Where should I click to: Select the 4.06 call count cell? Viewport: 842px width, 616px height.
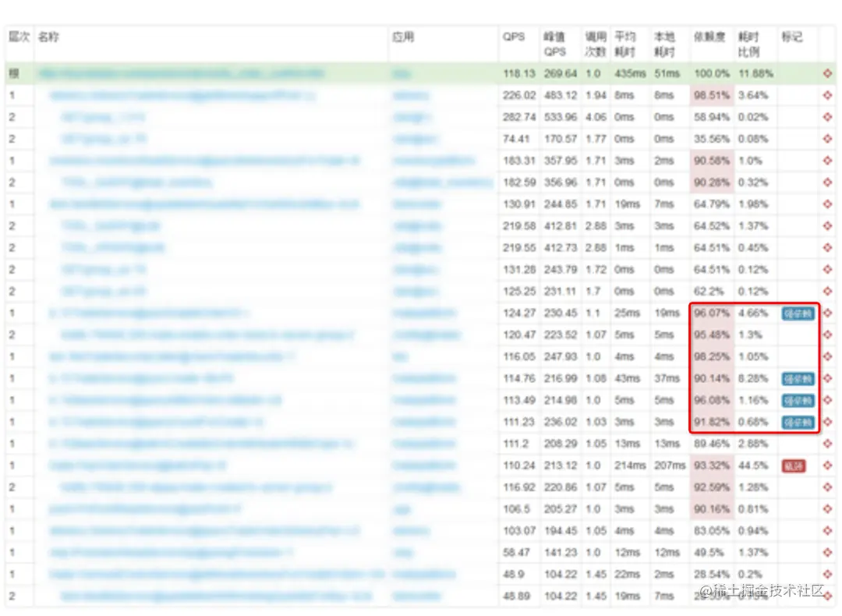[x=596, y=117]
